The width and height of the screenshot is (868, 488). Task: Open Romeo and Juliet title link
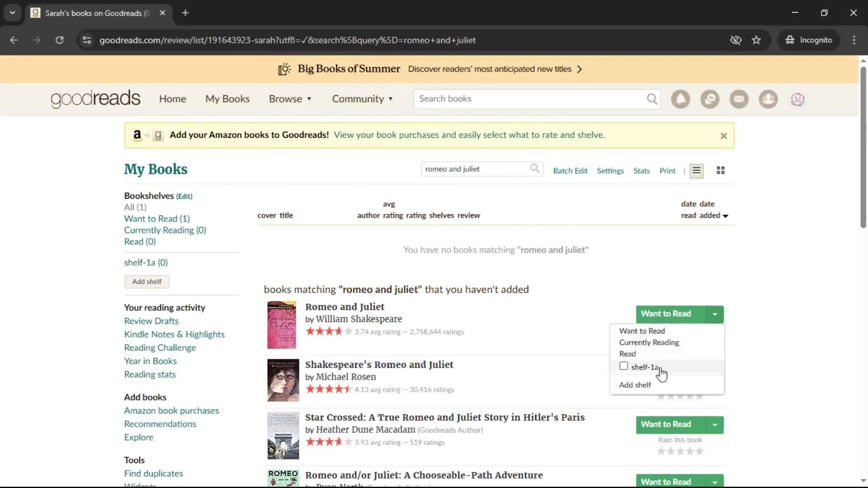point(344,307)
